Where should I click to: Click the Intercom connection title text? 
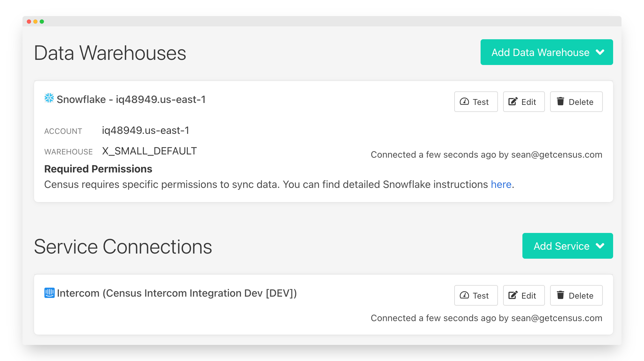[177, 293]
